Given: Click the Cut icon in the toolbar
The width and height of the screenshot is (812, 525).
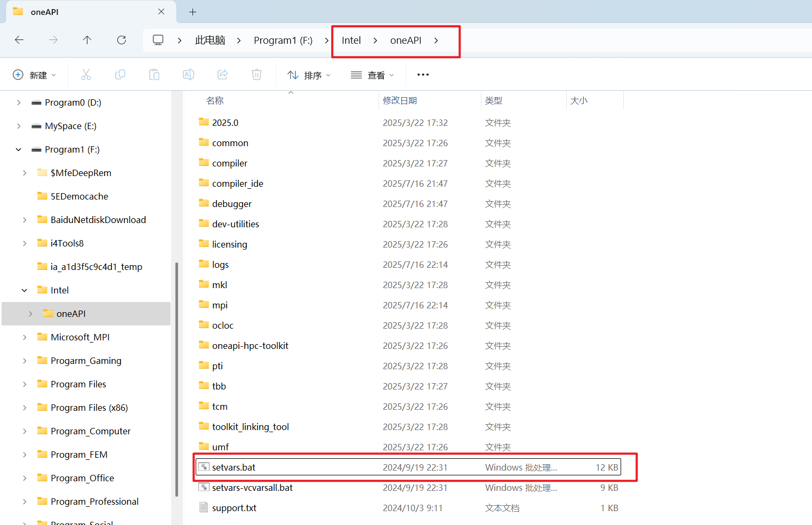Looking at the screenshot, I should (x=86, y=74).
